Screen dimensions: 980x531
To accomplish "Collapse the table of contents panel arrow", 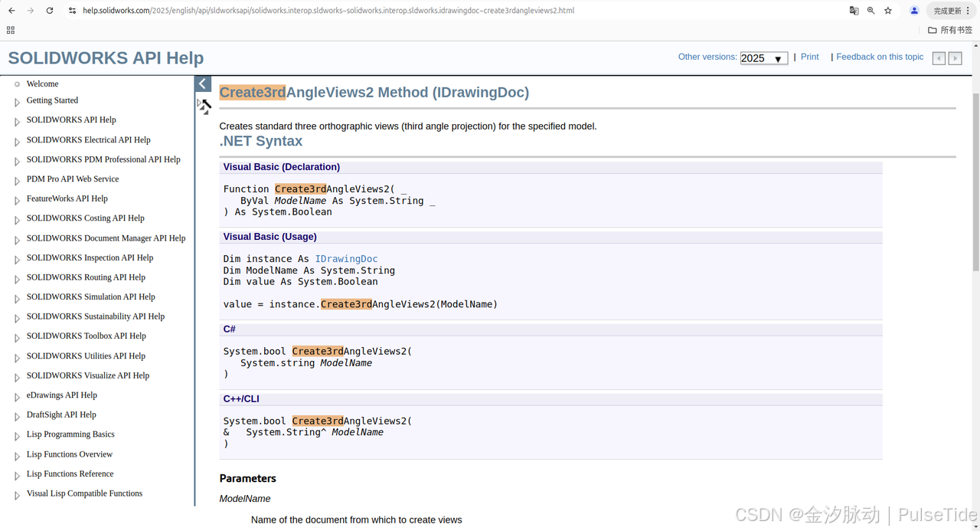I will coord(203,84).
